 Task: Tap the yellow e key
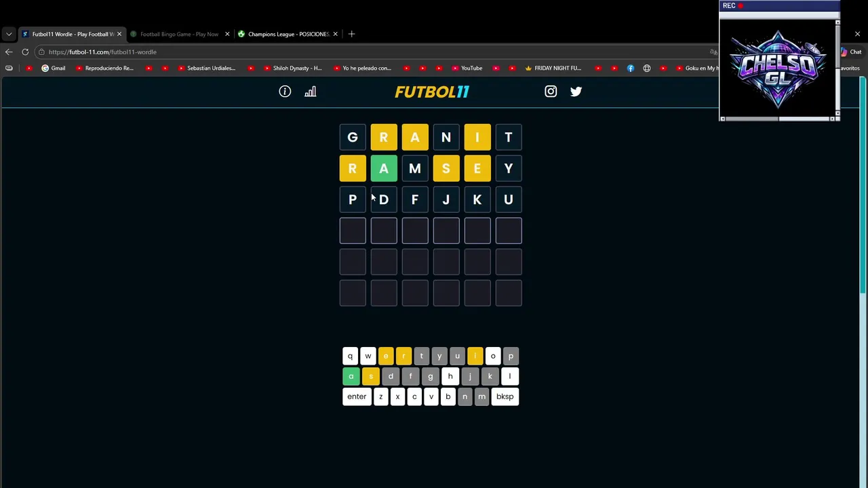tap(386, 356)
